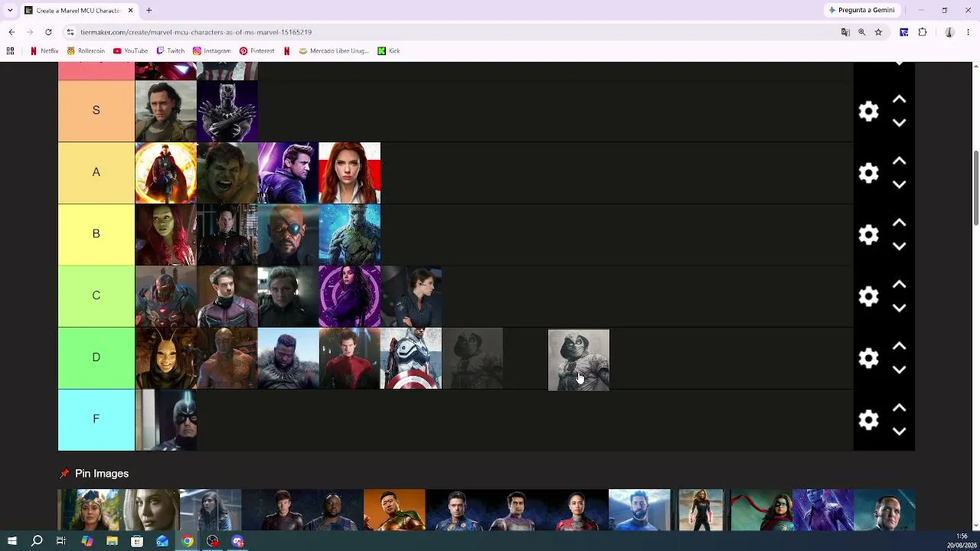Select the Create a Marvel MCU Characters tab
Image resolution: width=980 pixels, height=551 pixels.
coord(80,10)
